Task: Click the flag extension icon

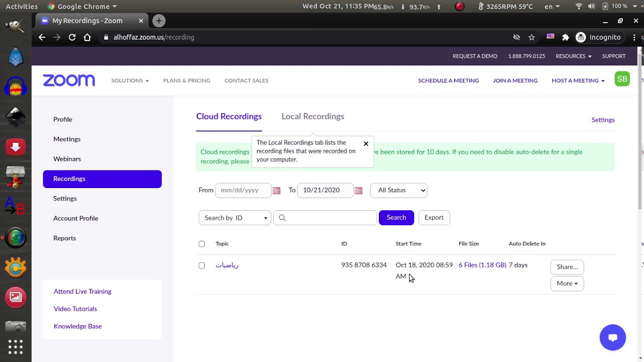Action: [550, 37]
